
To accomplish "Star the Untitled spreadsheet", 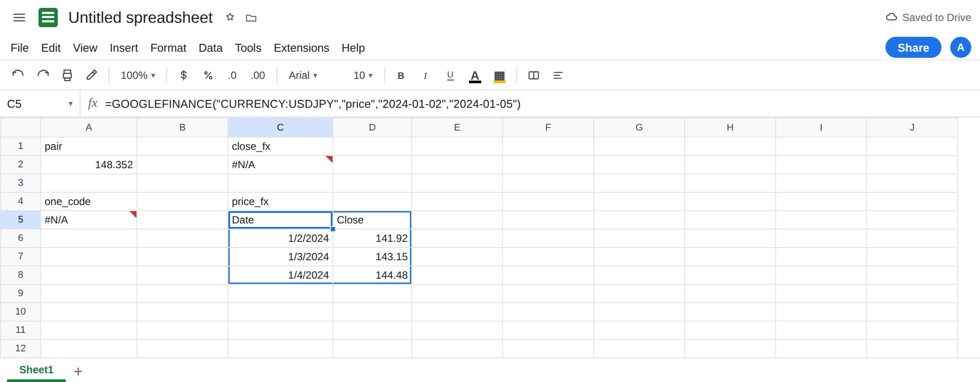I will pyautogui.click(x=230, y=17).
